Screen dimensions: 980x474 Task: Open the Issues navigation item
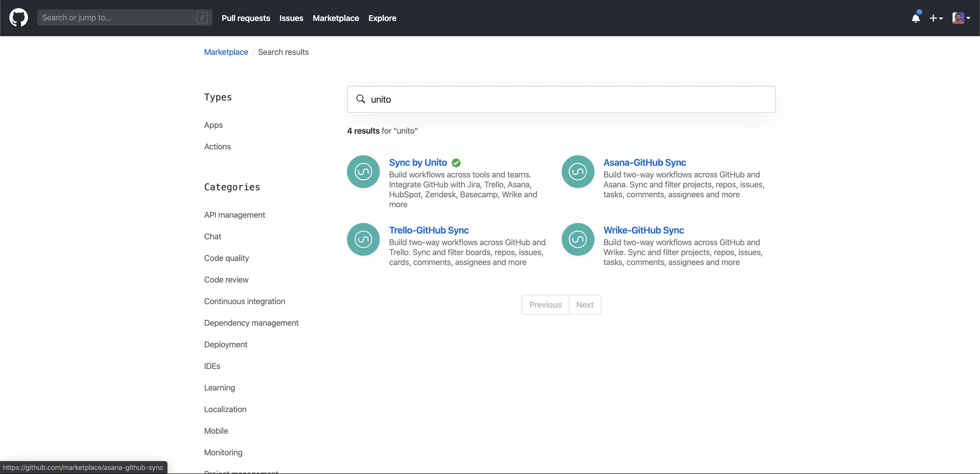pyautogui.click(x=291, y=18)
